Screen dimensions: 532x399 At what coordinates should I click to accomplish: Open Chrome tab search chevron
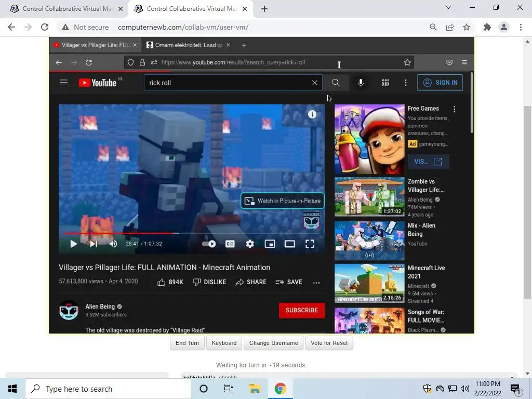point(448,7)
